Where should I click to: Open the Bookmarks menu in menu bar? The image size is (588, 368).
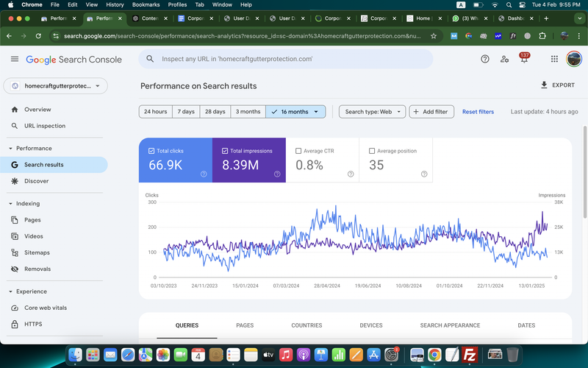[146, 4]
